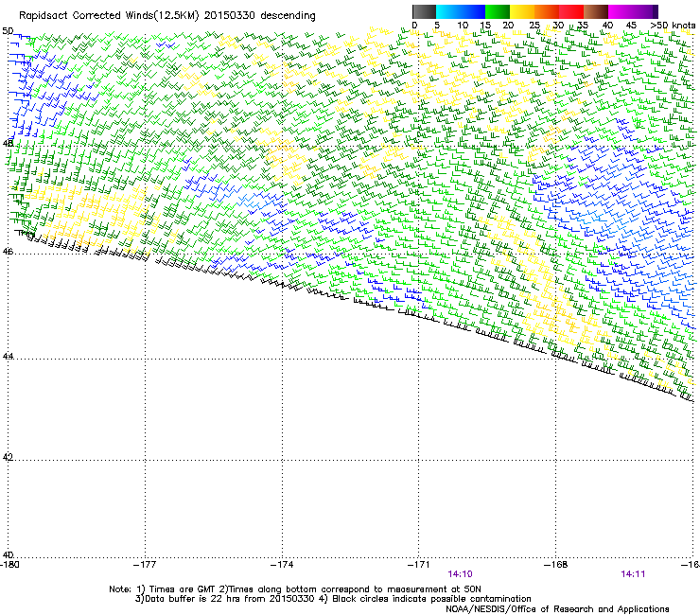Click the legend tick label '25'
The image size is (700, 615).
click(534, 26)
